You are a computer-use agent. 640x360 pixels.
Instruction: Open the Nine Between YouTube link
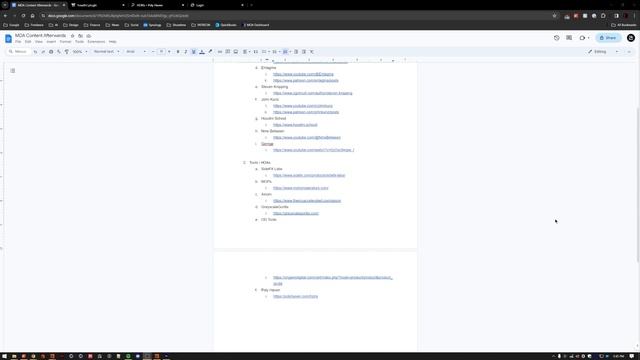[x=307, y=137]
